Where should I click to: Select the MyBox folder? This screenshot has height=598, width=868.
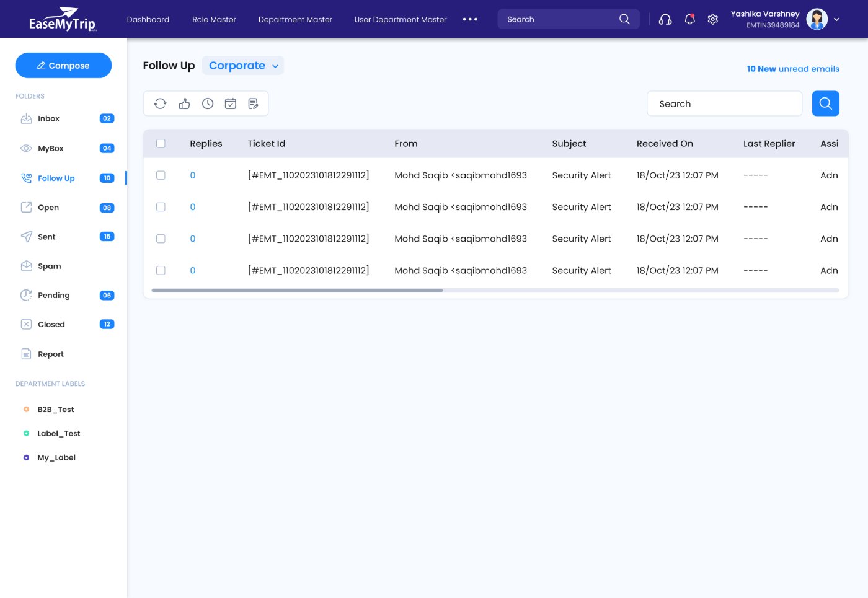pos(51,148)
